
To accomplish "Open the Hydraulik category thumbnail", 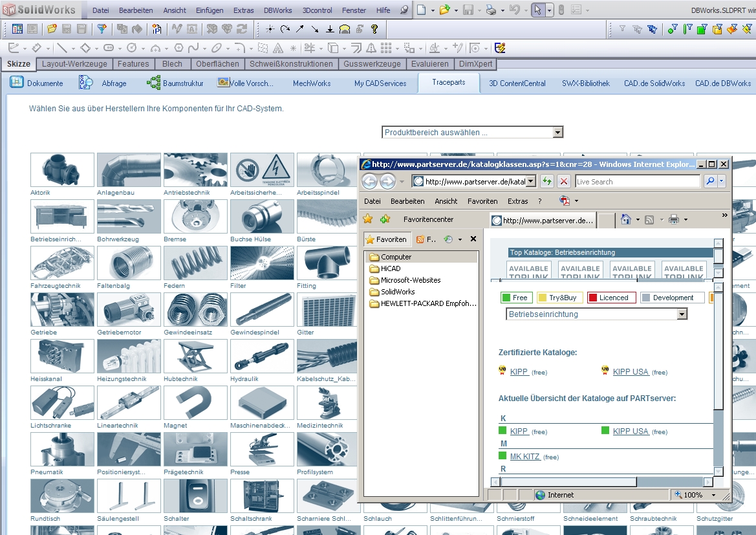I will (262, 356).
